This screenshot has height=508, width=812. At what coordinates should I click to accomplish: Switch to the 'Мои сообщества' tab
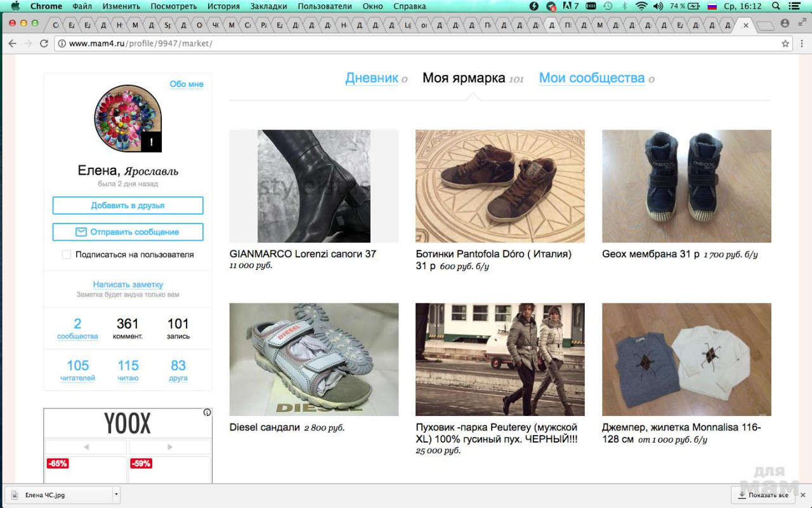[591, 78]
